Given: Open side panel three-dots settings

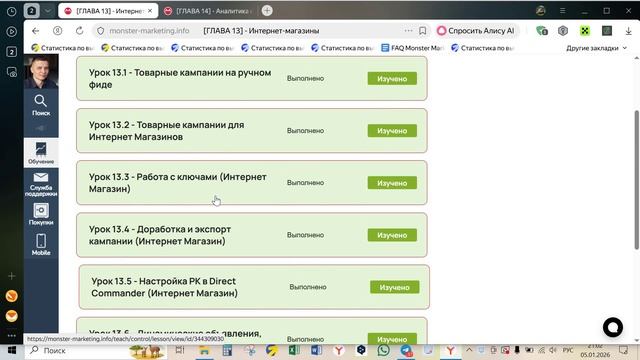Looking at the screenshot, I should (x=11, y=336).
